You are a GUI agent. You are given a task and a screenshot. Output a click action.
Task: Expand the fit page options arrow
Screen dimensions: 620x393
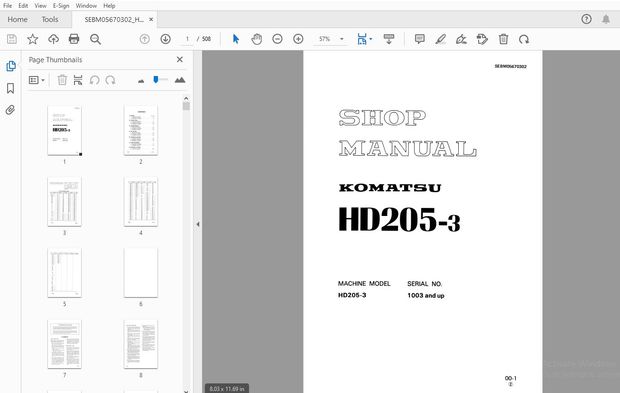tap(370, 39)
